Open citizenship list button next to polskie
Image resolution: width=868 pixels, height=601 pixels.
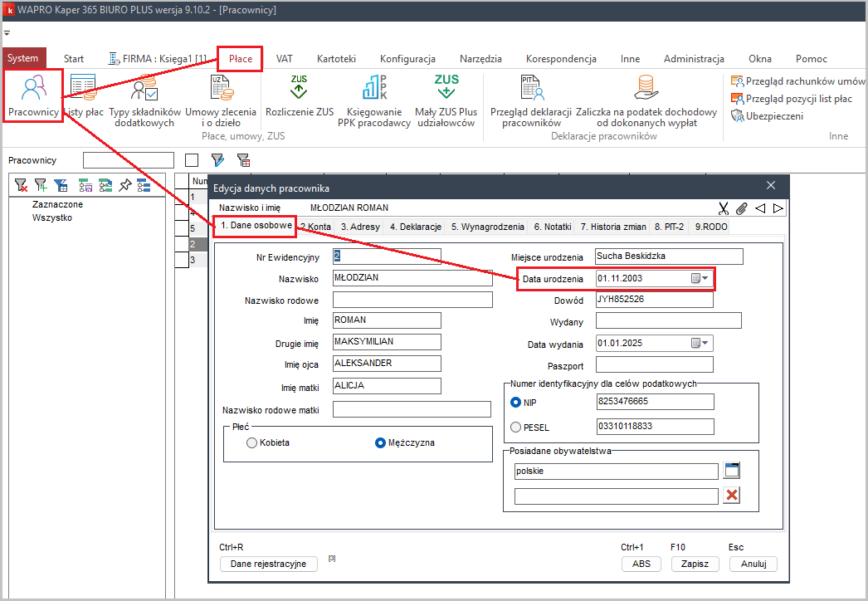pos(731,471)
